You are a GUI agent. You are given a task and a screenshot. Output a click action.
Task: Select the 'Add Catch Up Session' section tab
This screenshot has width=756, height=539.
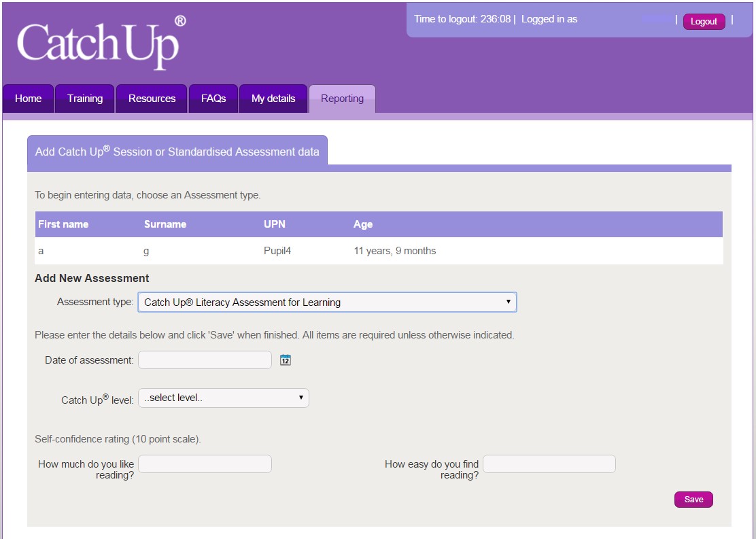[177, 152]
